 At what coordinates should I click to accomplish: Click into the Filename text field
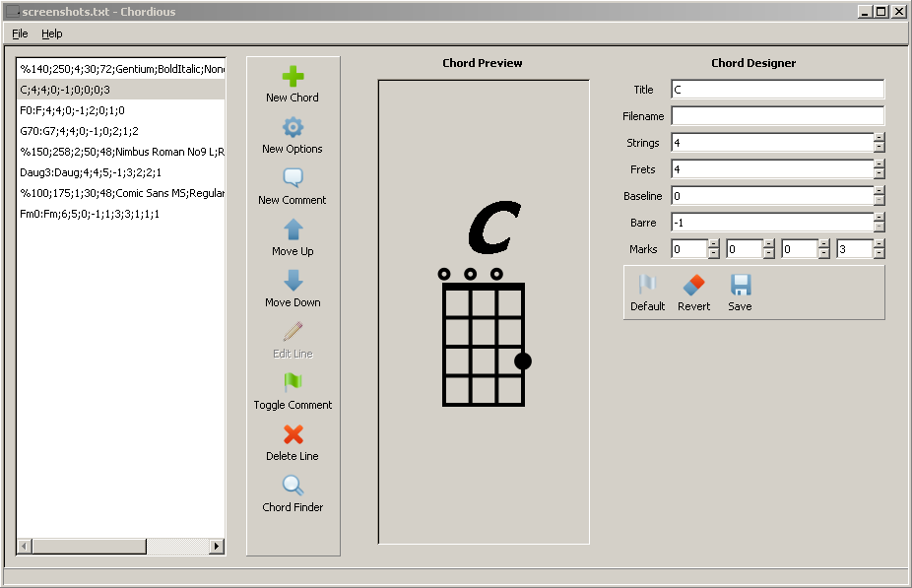coord(777,116)
